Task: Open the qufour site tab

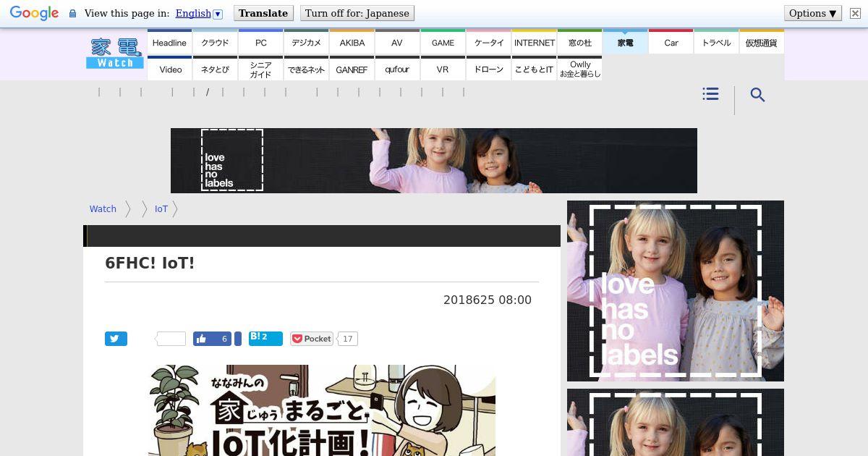Action: coord(397,69)
